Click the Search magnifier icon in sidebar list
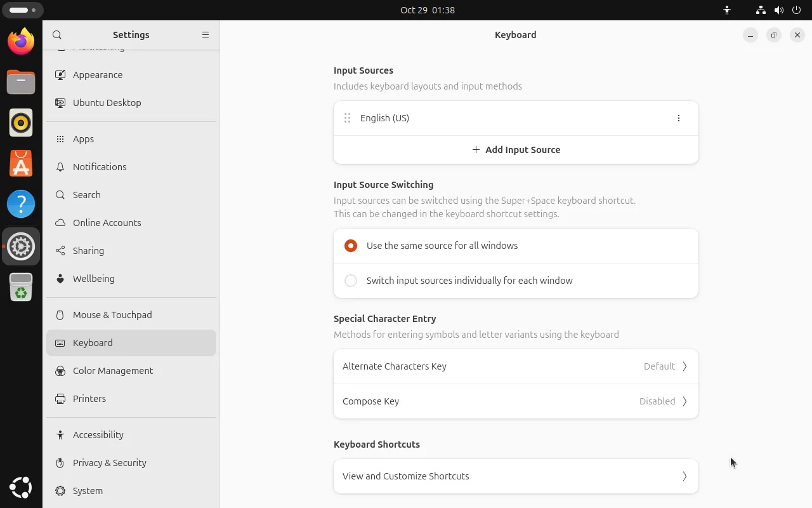812x508 pixels. 60,195
